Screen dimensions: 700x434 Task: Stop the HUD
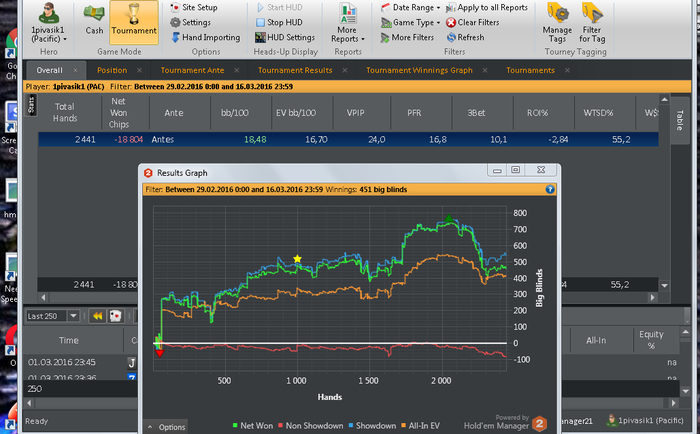pyautogui.click(x=279, y=22)
